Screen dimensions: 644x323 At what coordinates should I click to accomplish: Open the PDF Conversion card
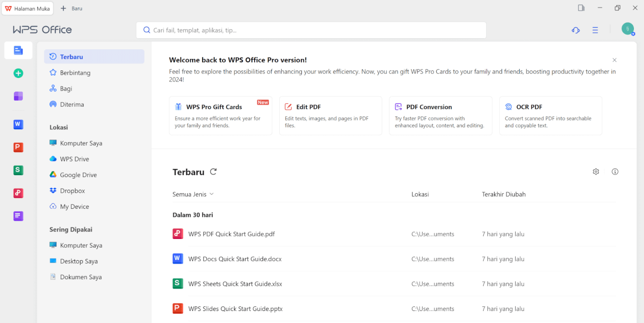441,116
